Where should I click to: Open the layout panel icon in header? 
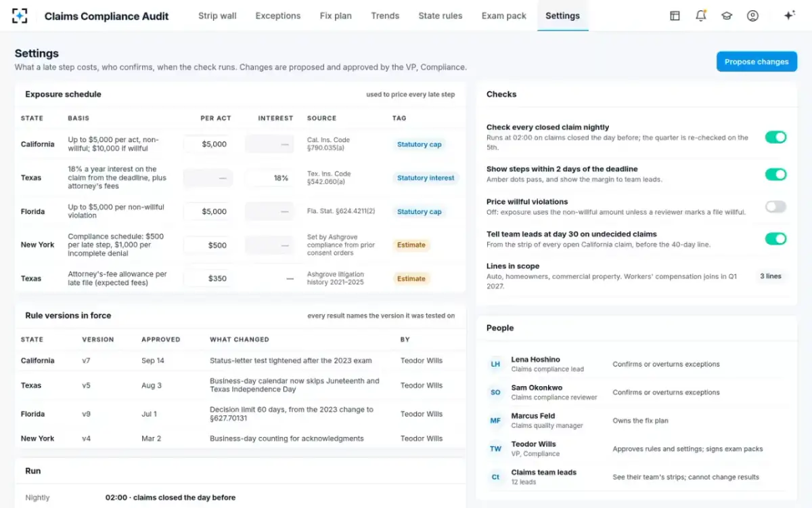pyautogui.click(x=675, y=16)
